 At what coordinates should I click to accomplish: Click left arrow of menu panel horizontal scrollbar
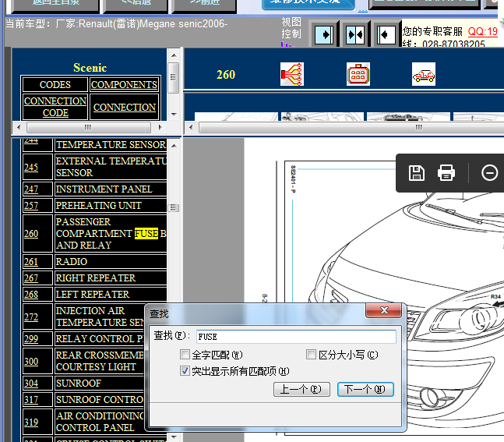point(19,127)
